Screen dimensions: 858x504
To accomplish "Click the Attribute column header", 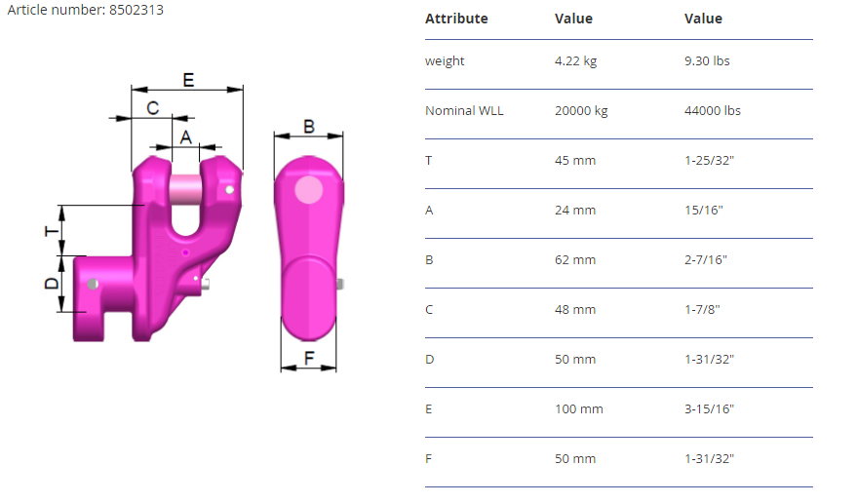I will coord(456,19).
